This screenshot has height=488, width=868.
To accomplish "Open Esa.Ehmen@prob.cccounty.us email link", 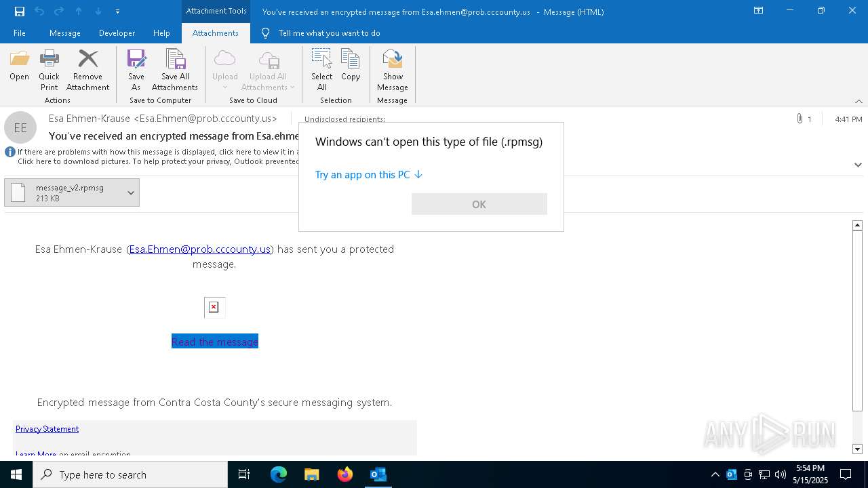I will (x=200, y=249).
